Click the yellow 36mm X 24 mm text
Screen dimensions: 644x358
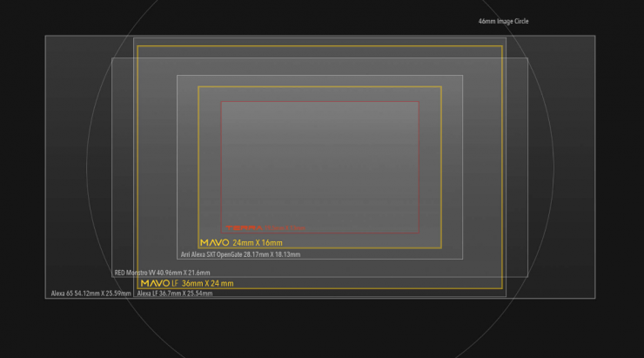point(207,283)
